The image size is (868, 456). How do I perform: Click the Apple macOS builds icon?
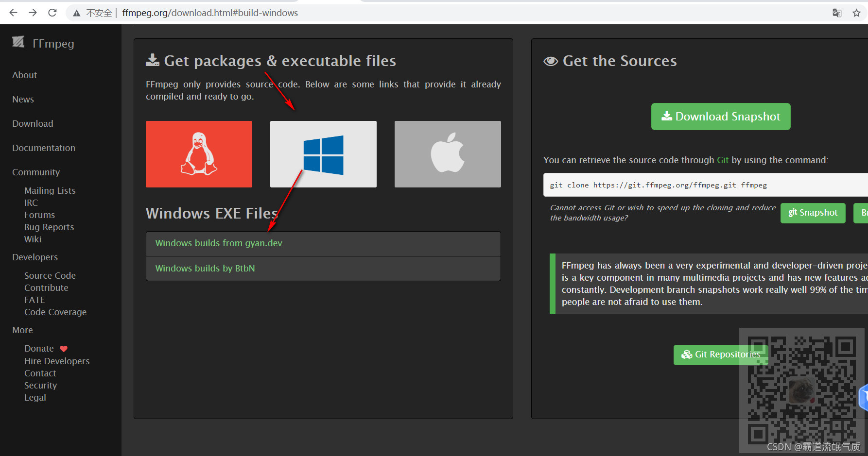(447, 154)
